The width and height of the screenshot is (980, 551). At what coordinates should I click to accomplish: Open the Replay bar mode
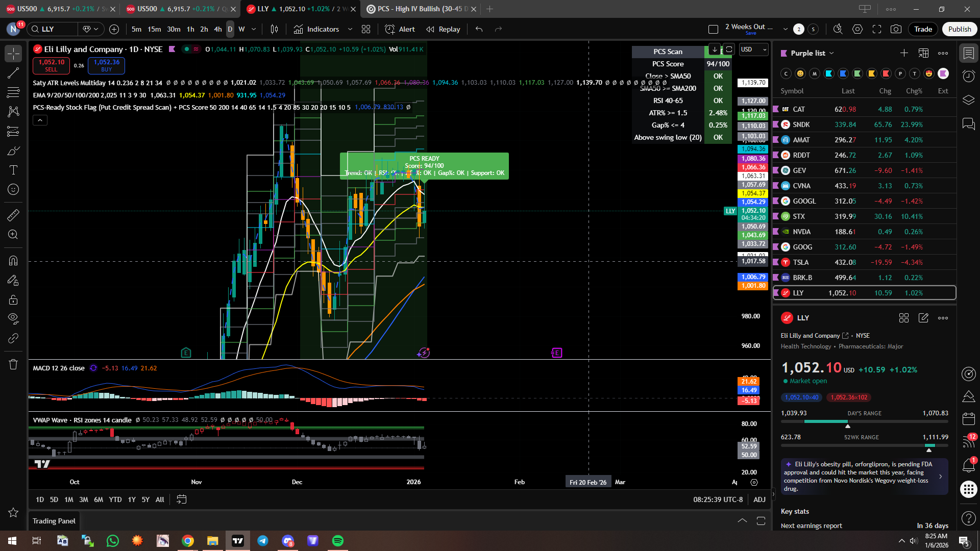(x=443, y=29)
